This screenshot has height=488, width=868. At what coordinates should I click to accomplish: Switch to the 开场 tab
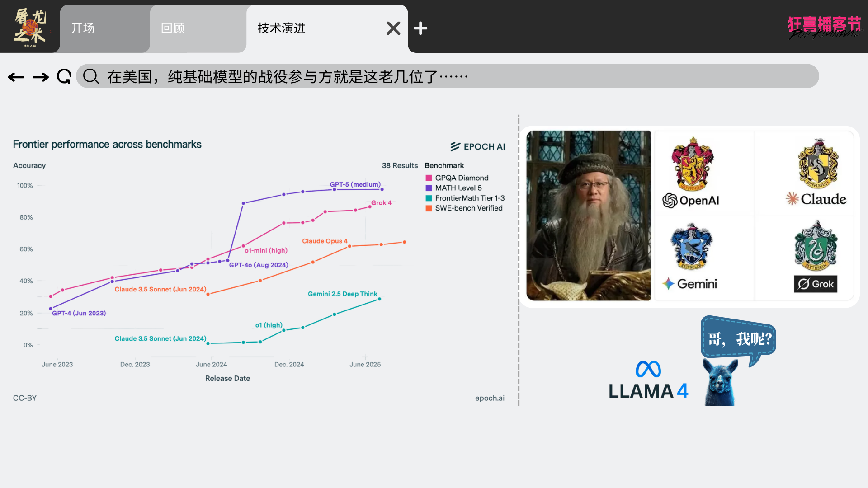(83, 28)
